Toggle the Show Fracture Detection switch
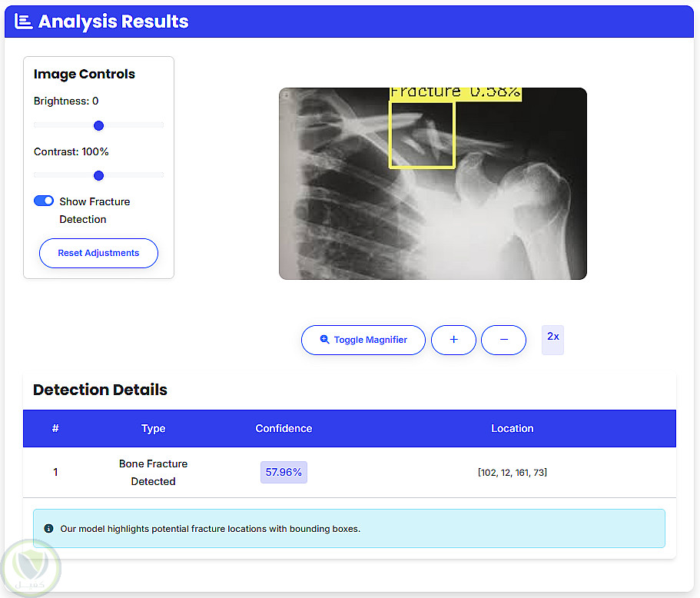Image resolution: width=700 pixels, height=598 pixels. tap(44, 201)
